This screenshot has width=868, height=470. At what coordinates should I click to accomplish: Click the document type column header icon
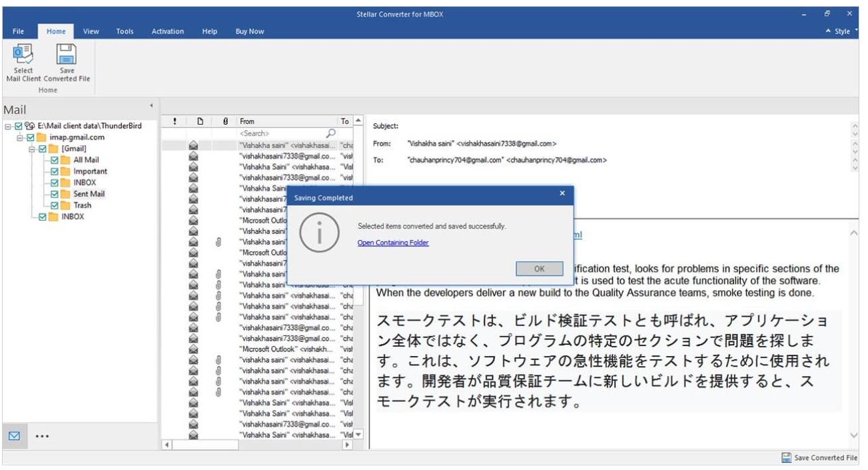[x=200, y=121]
